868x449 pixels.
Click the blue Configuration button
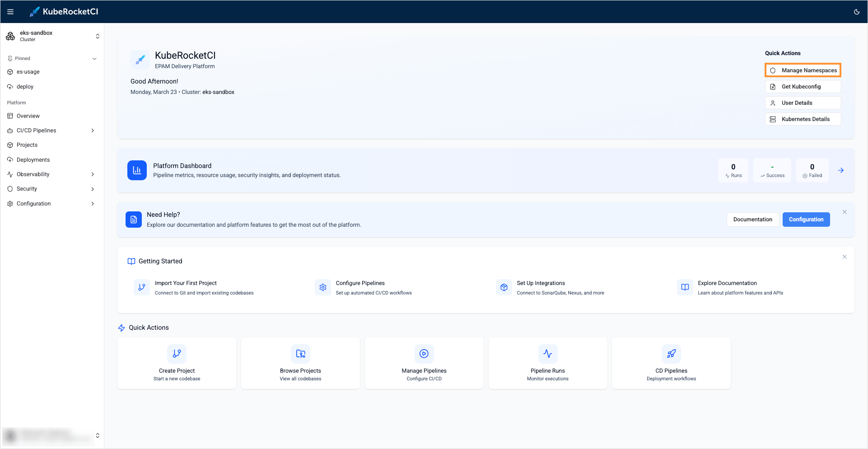pyautogui.click(x=806, y=220)
